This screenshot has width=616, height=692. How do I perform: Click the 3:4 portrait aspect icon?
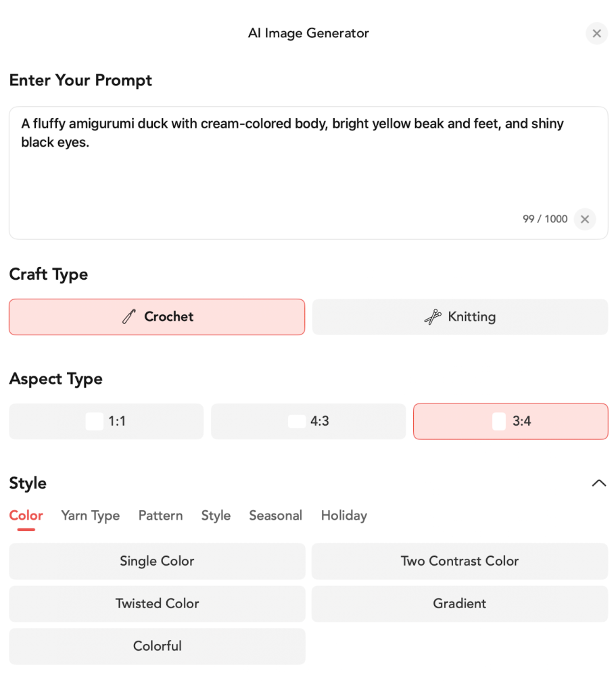499,422
